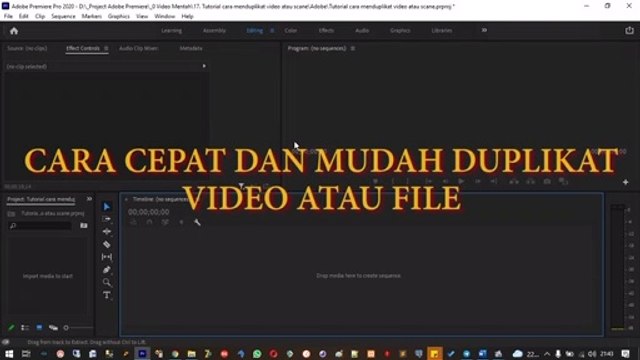
Task: Open the Markers menu
Action: click(91, 16)
